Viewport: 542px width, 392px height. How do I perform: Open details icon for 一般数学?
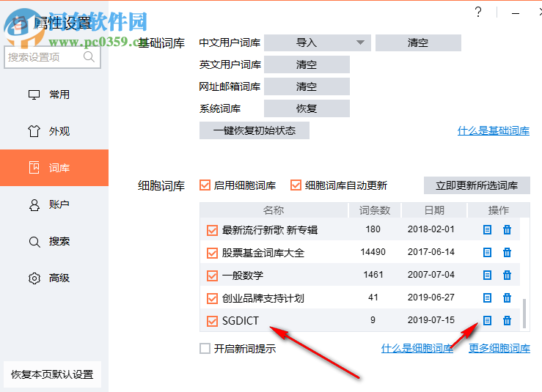pyautogui.click(x=487, y=275)
